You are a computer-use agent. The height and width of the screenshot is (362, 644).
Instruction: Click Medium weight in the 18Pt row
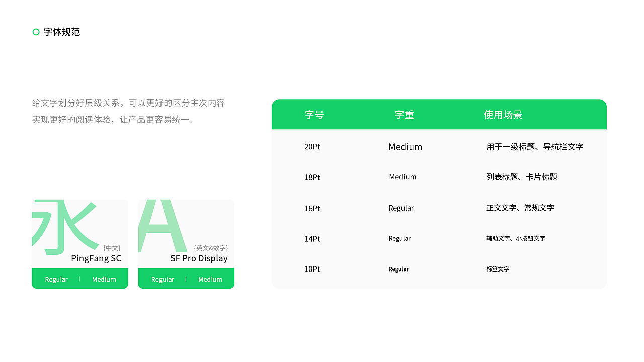(403, 177)
